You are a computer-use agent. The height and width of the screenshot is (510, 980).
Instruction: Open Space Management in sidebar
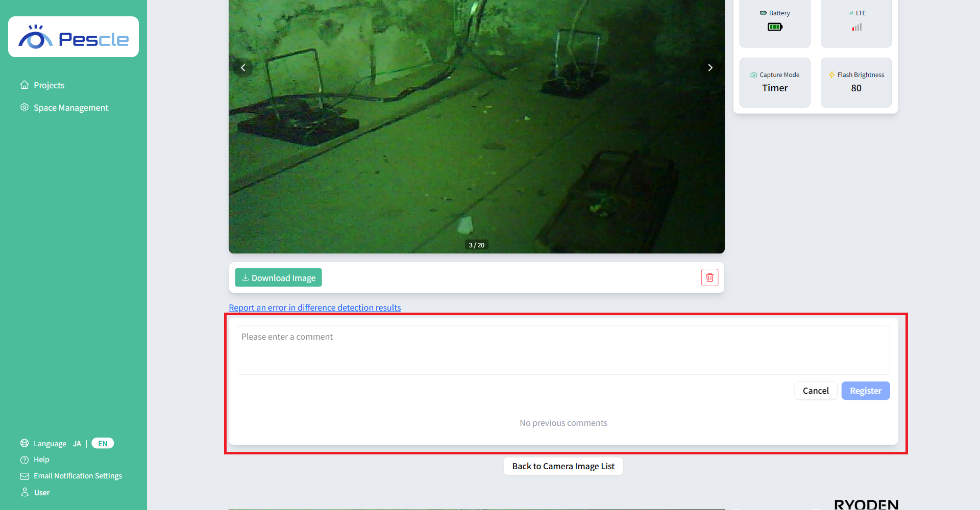(x=71, y=108)
